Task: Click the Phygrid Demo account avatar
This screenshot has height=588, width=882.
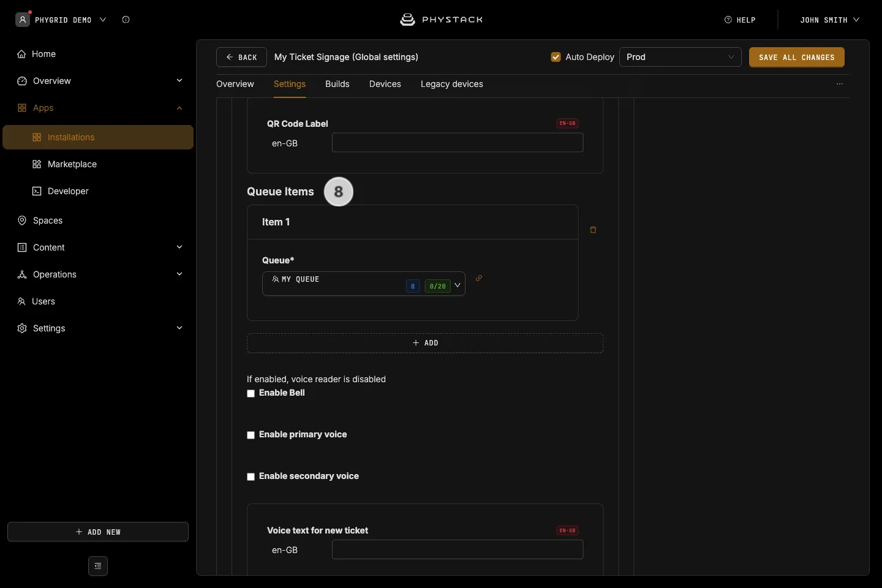Action: [23, 20]
